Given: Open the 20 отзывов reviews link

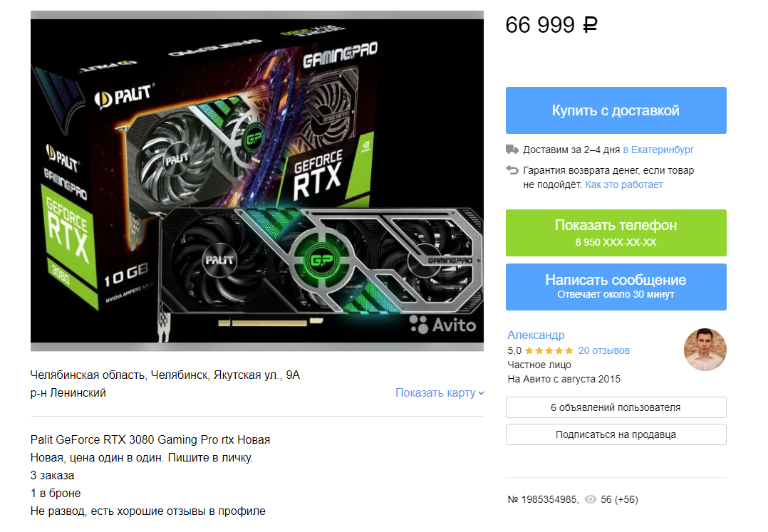Looking at the screenshot, I should pyautogui.click(x=604, y=350).
